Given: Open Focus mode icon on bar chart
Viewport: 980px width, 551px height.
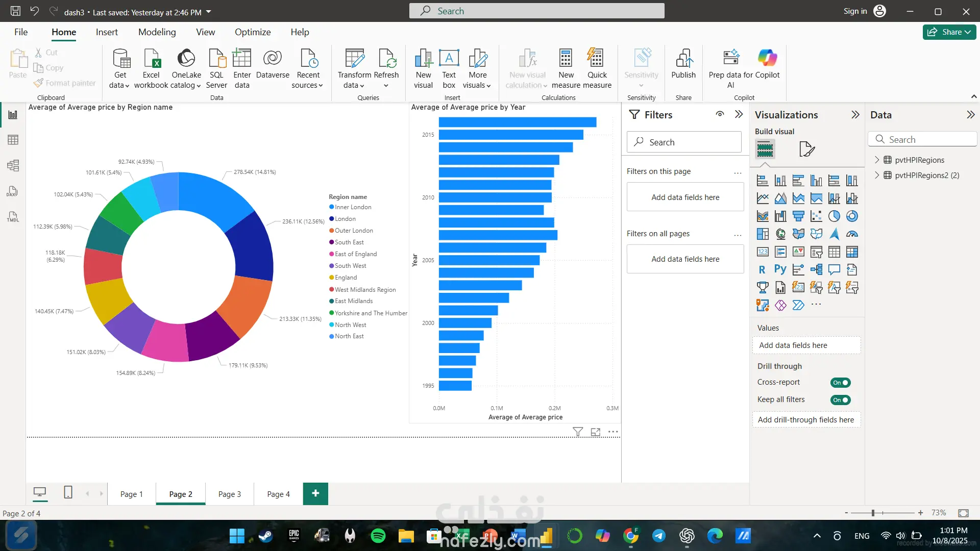Looking at the screenshot, I should coord(595,432).
